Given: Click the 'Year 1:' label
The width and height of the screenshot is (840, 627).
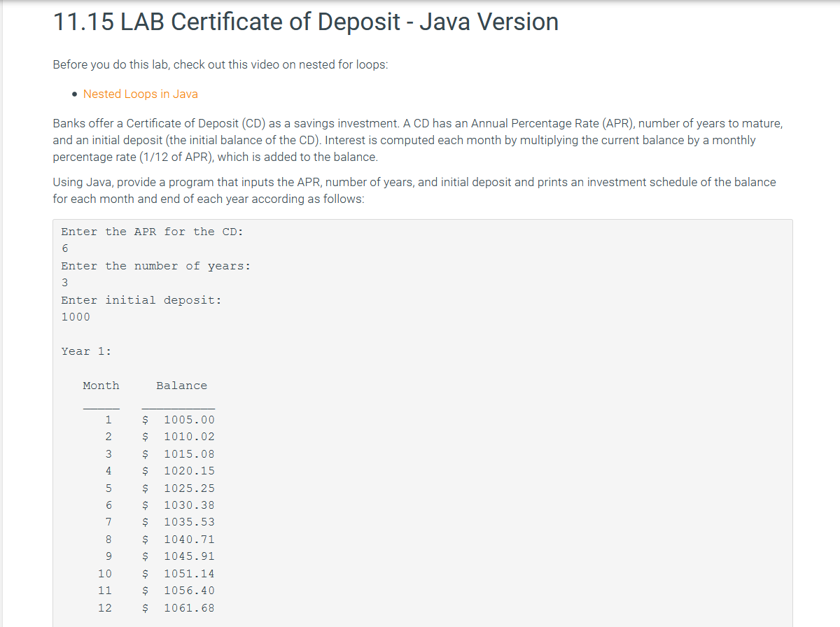Looking at the screenshot, I should pos(85,351).
